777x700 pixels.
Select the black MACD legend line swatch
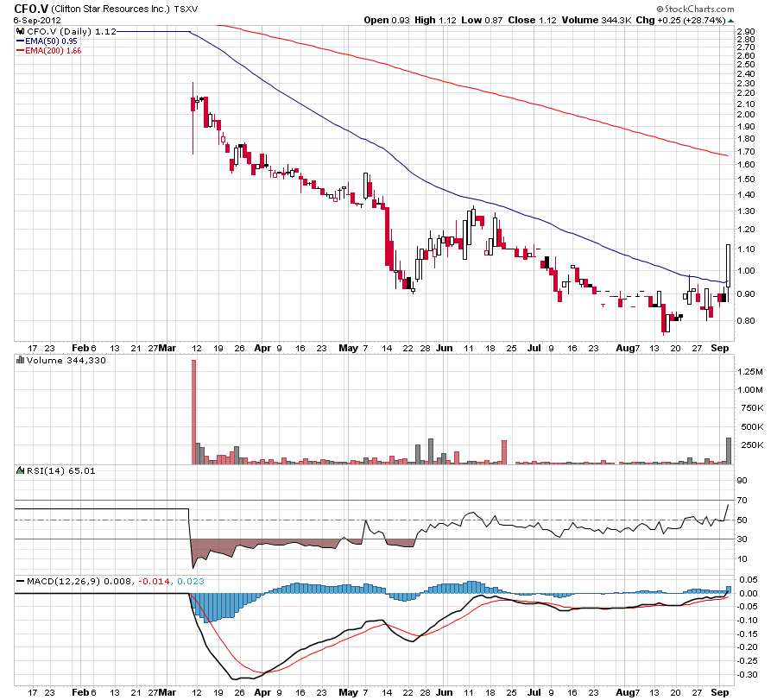(21, 581)
